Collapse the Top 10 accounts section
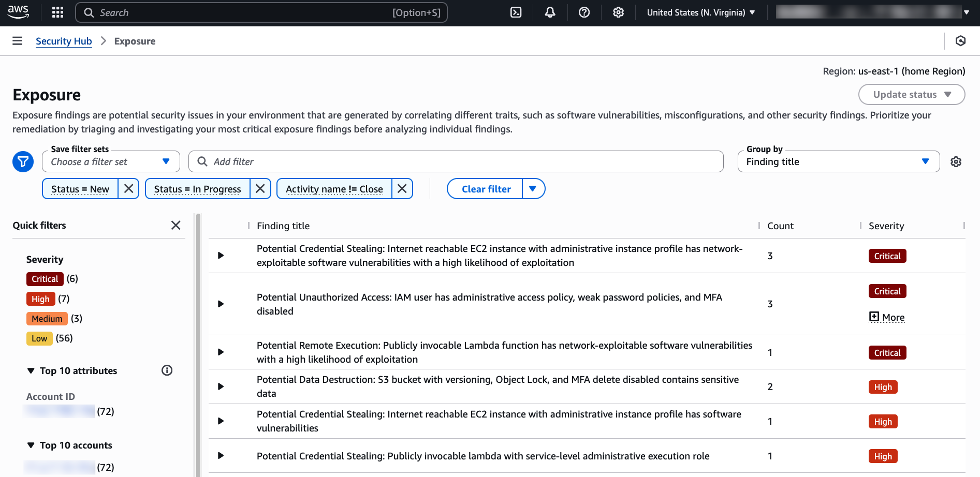Image resolution: width=980 pixels, height=477 pixels. pos(31,445)
